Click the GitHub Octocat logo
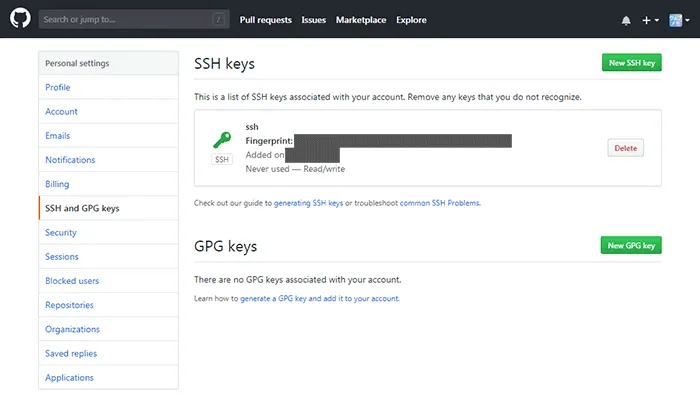The width and height of the screenshot is (700, 395). [20, 18]
